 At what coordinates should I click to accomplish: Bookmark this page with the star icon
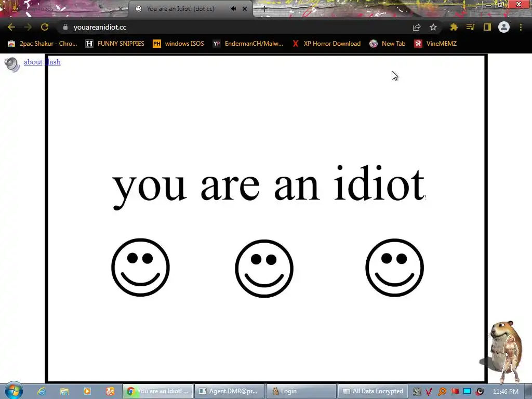click(x=433, y=27)
